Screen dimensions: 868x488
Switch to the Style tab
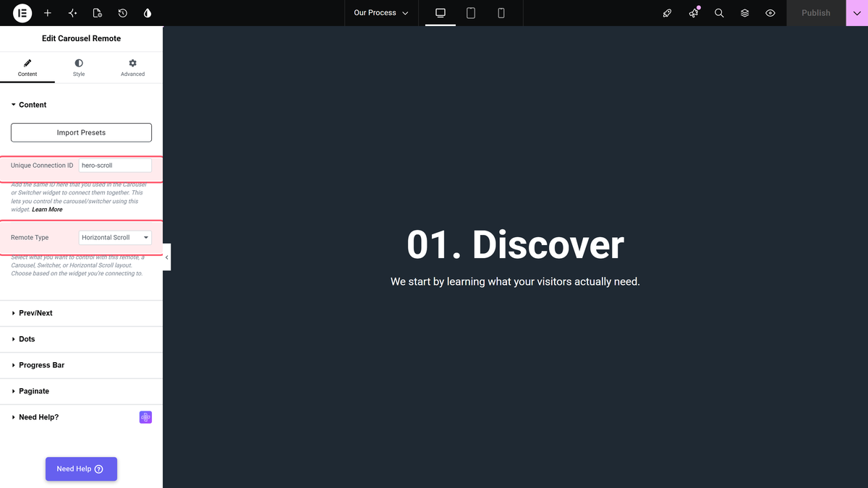click(x=79, y=68)
